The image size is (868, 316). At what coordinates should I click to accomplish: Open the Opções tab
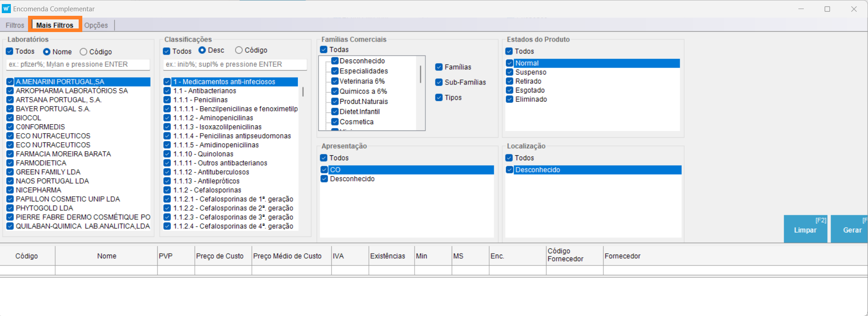pos(96,25)
